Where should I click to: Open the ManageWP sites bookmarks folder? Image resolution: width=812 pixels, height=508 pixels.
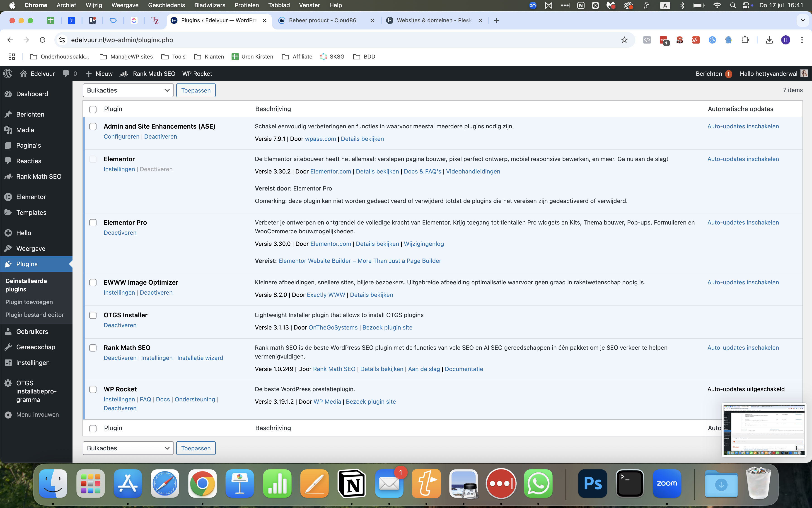pyautogui.click(x=126, y=56)
